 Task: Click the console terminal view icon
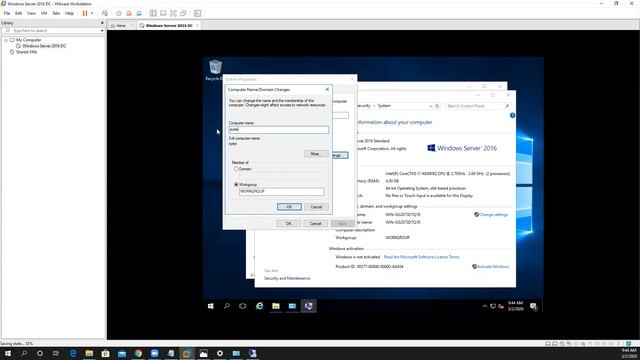point(197,13)
